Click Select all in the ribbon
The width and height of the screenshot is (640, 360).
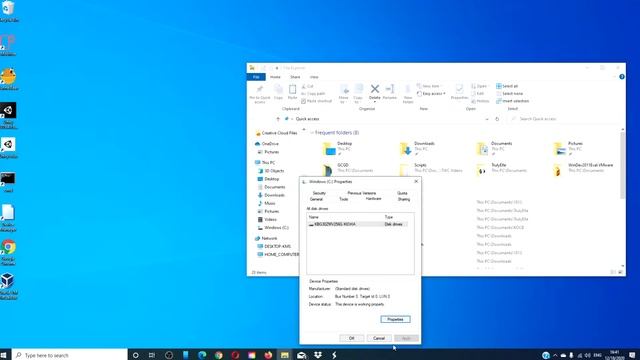pyautogui.click(x=507, y=86)
